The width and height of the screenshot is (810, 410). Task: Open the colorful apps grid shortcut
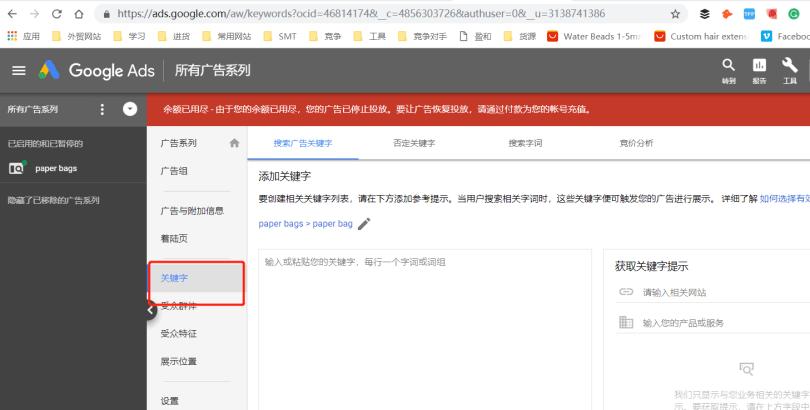pos(12,36)
